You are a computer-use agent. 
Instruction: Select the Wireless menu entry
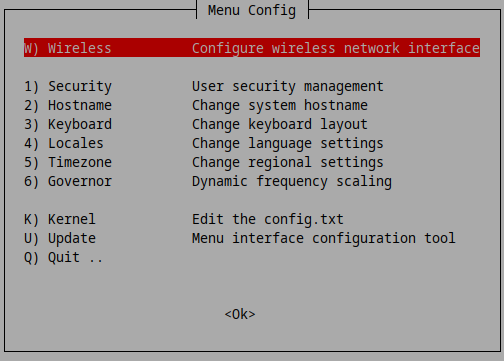[x=252, y=48]
